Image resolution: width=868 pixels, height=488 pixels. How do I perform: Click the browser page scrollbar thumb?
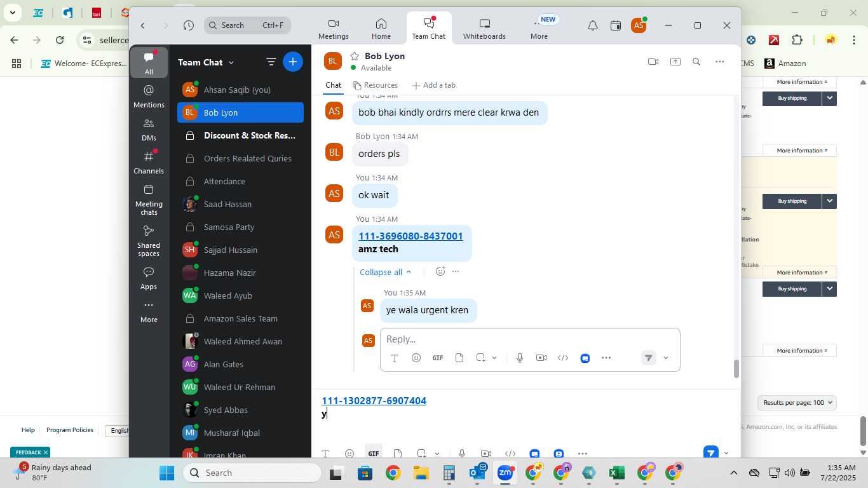coord(863,431)
